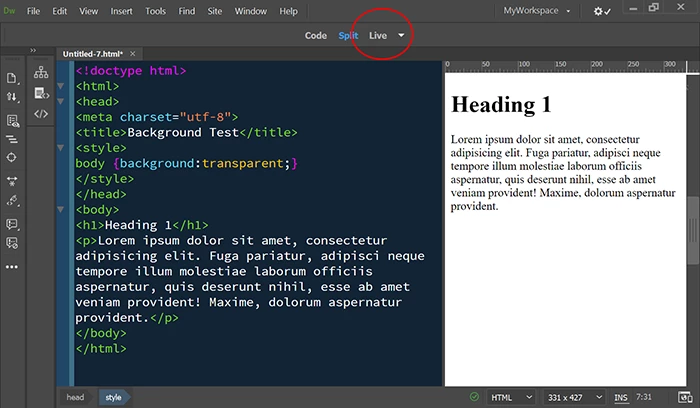This screenshot has width=700, height=408.
Task: Click the Remove Comment icon
Action: pos(12,243)
